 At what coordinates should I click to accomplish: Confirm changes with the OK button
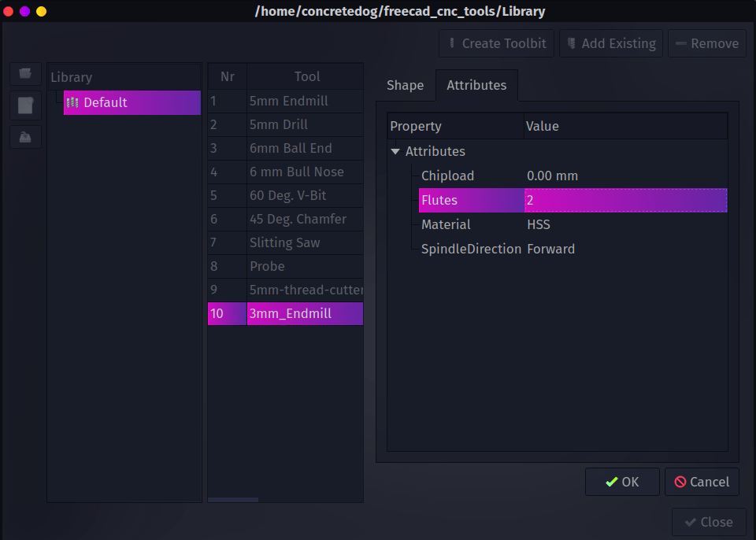point(621,482)
